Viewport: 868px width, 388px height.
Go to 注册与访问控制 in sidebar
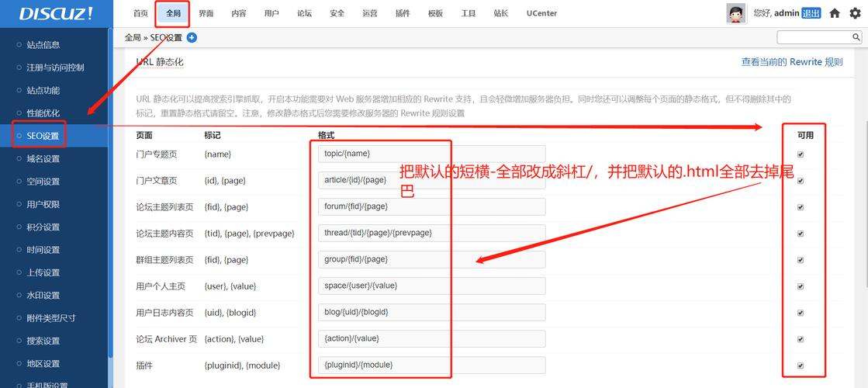55,68
